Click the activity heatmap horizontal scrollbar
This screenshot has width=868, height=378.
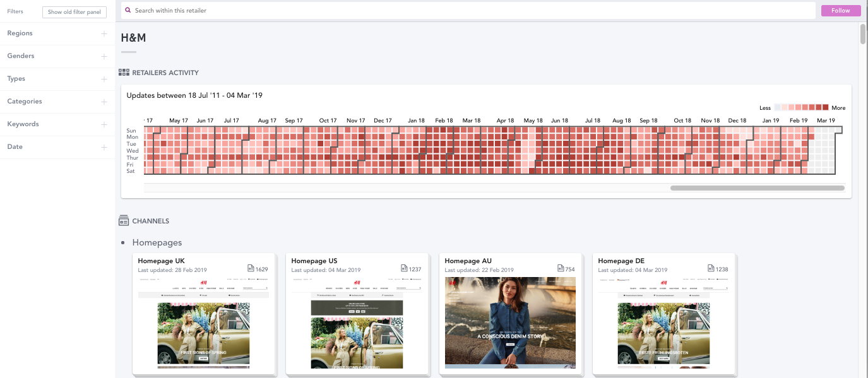(757, 187)
